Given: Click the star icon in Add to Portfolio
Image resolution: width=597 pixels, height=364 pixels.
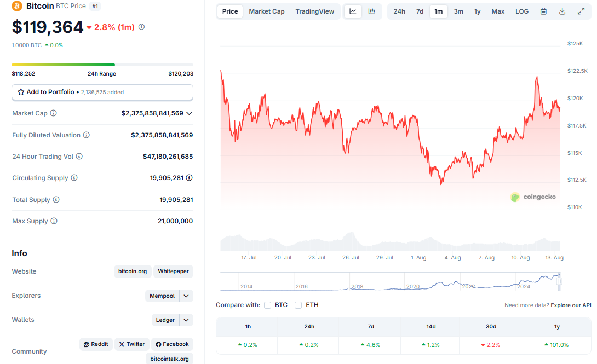Looking at the screenshot, I should [x=21, y=92].
